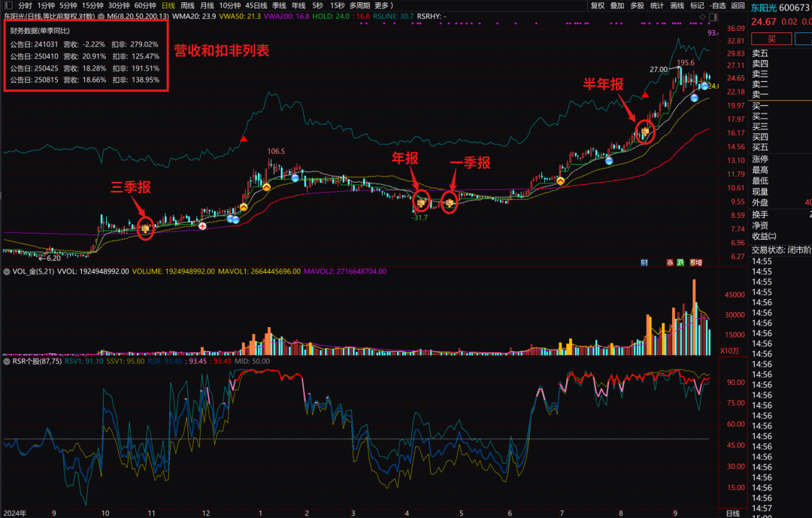Click the 公告日: 241031 financial data row

(x=85, y=44)
